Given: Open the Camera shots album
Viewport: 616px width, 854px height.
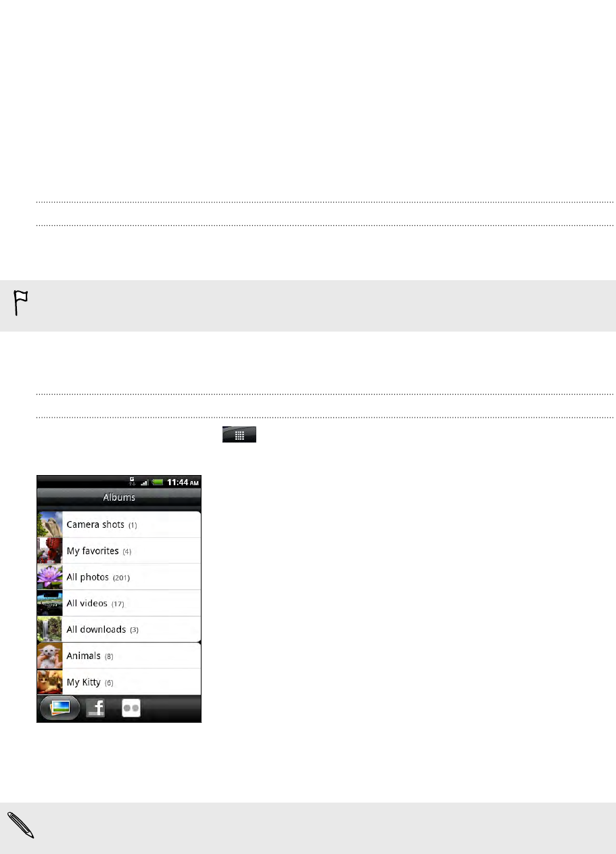Looking at the screenshot, I should [x=119, y=524].
